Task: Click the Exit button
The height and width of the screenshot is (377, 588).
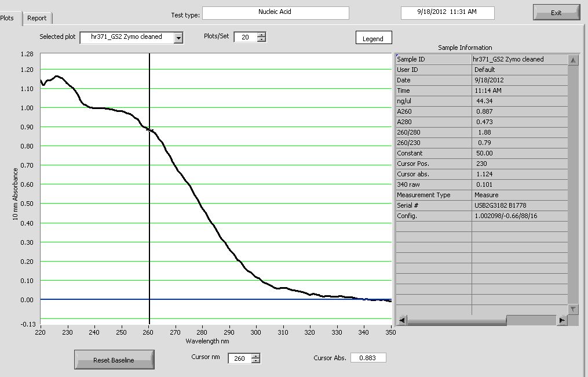Action: pos(556,12)
